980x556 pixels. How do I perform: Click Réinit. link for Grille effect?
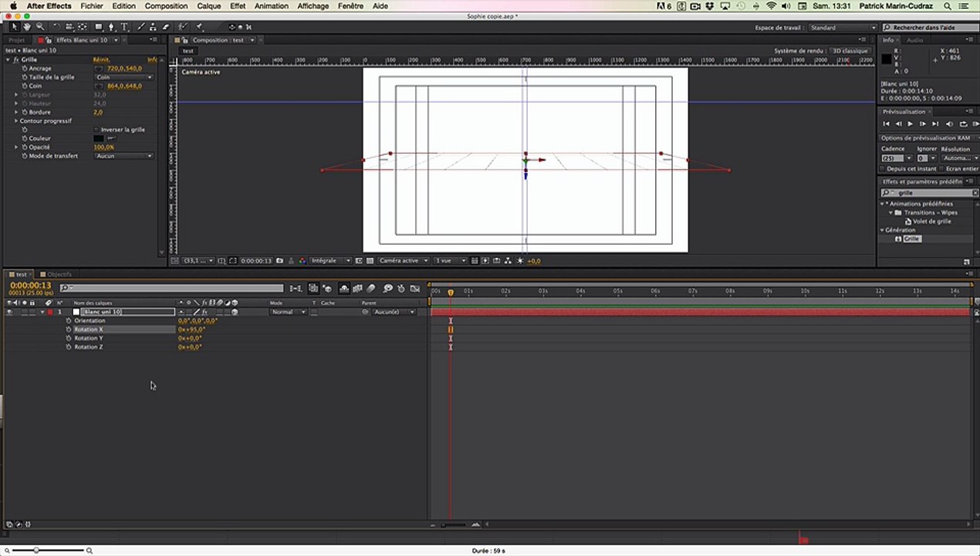click(100, 59)
